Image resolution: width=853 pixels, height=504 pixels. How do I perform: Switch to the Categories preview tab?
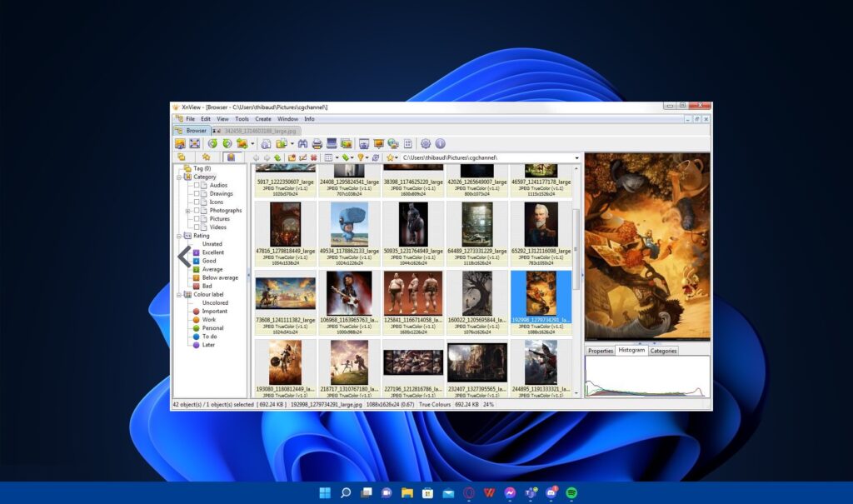[663, 351]
